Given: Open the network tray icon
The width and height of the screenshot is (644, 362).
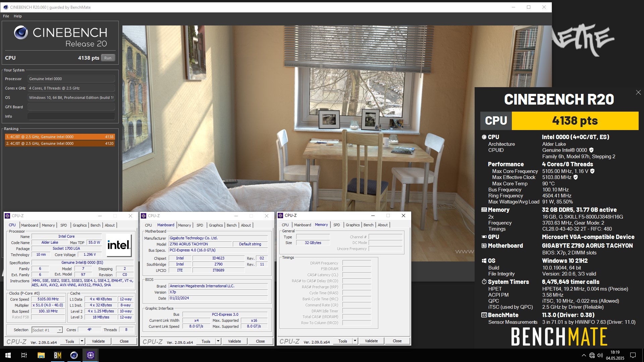Looking at the screenshot, I should (x=592, y=355).
